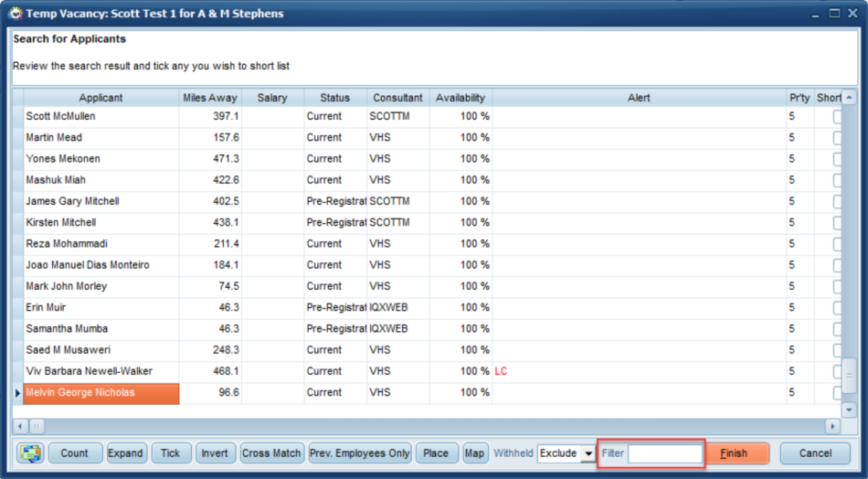Viewport: 868px width, 479px height.
Task: Click Prev. Employees Only button
Action: click(360, 453)
